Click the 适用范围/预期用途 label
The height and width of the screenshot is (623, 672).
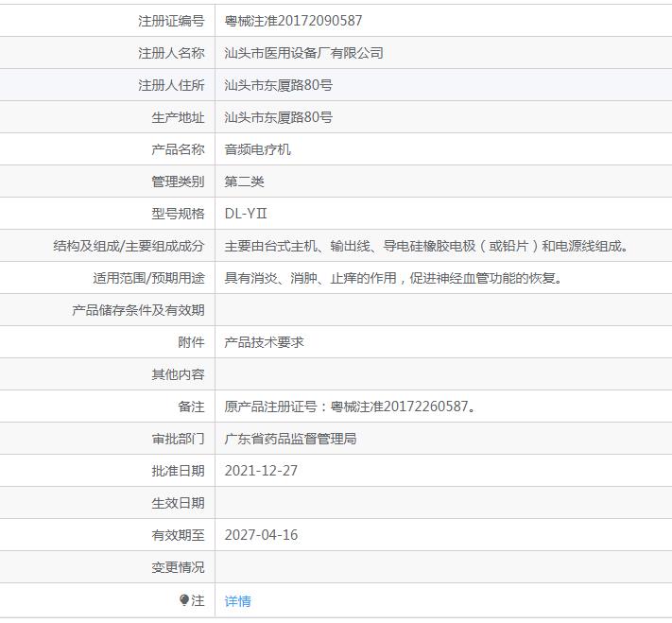click(x=148, y=278)
